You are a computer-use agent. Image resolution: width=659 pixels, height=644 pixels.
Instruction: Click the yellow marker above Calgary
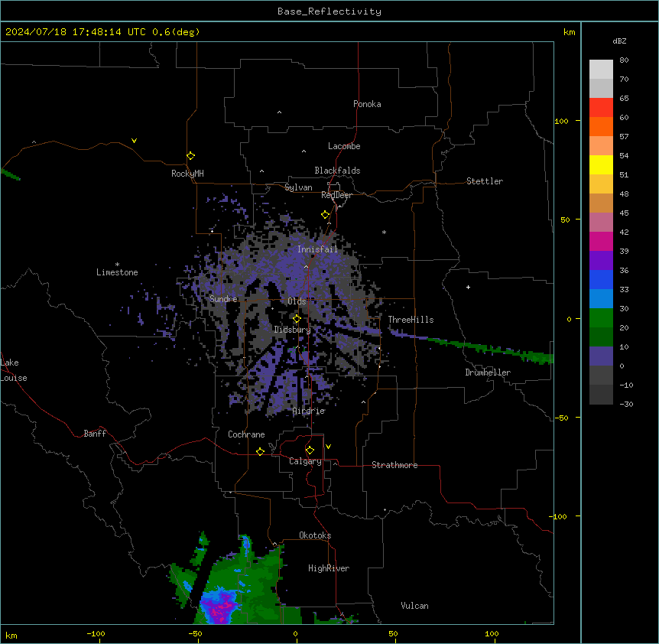click(x=310, y=450)
